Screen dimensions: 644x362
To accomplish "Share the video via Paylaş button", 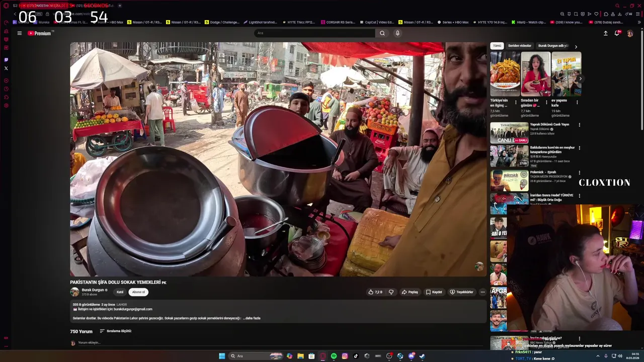I will (410, 292).
